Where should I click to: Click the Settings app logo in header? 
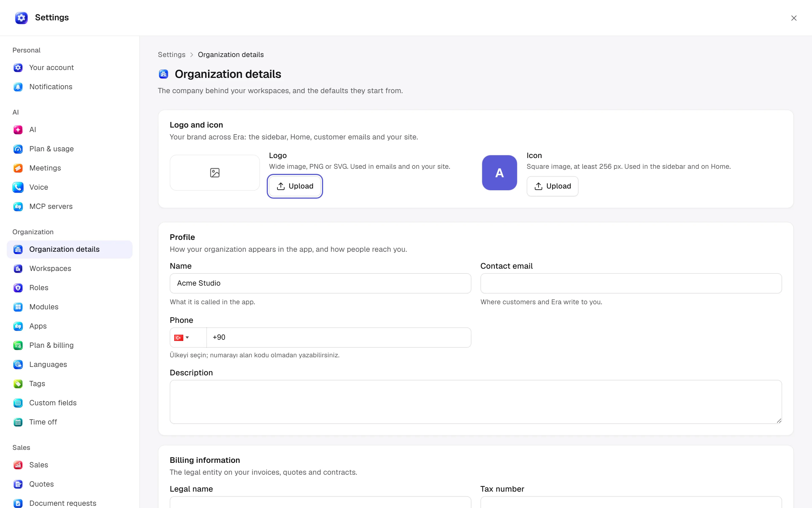click(x=21, y=18)
